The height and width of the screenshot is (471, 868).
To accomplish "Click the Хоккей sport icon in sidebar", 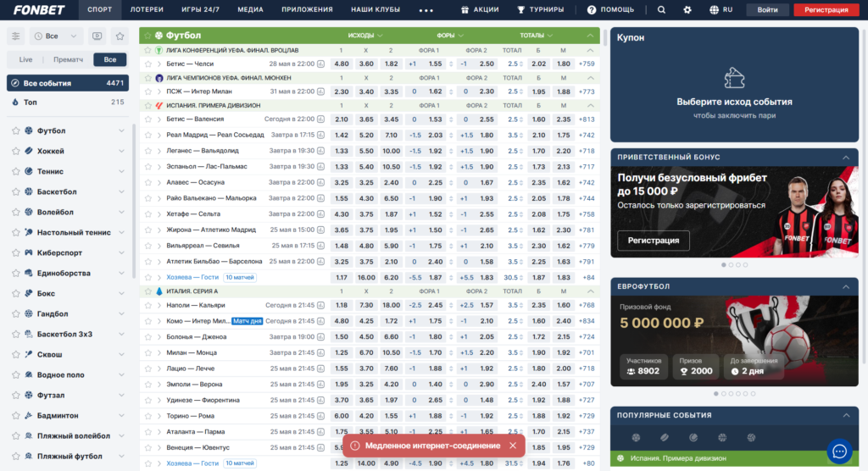I will pos(29,151).
